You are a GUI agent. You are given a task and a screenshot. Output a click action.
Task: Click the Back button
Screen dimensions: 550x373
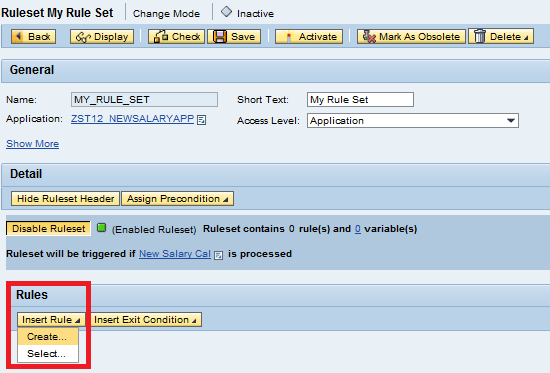33,36
